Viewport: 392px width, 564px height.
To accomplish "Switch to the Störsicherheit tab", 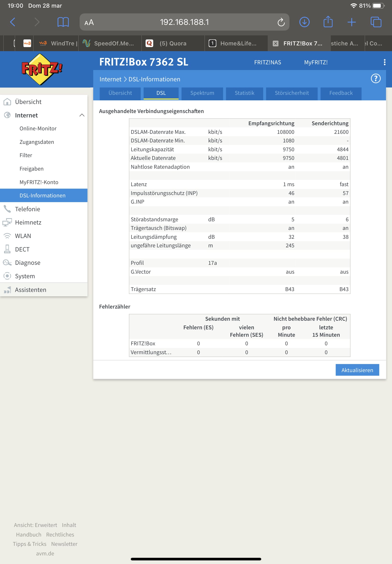I will tap(292, 93).
